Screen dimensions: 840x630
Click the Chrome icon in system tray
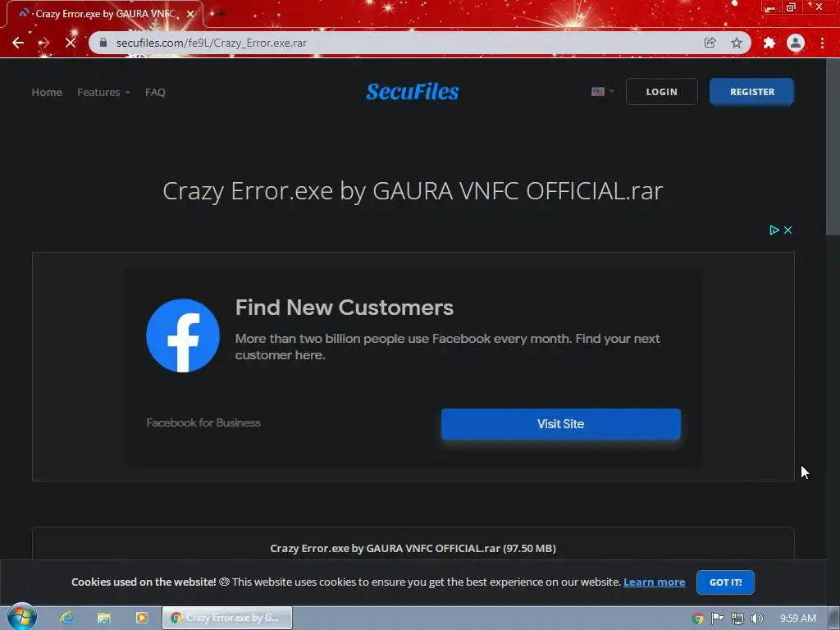point(697,619)
